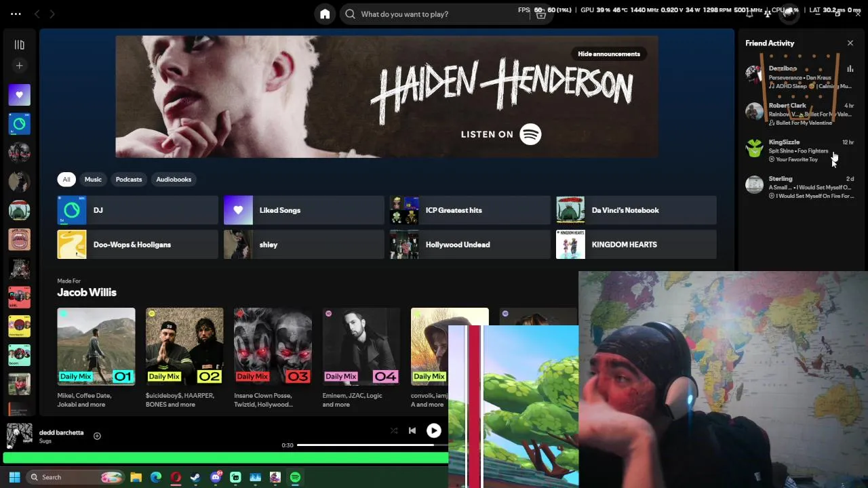
Task: Click the dedd barchetta song title
Action: point(61,432)
